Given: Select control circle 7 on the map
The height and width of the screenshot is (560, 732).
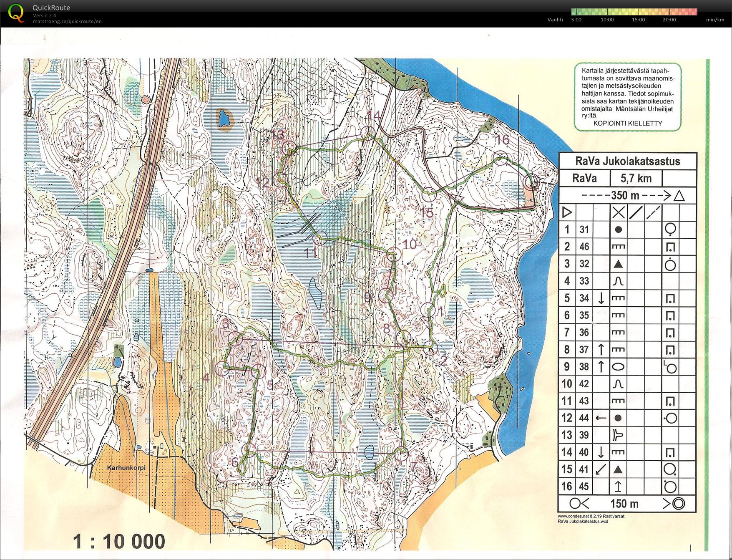Looking at the screenshot, I should pyautogui.click(x=401, y=454).
